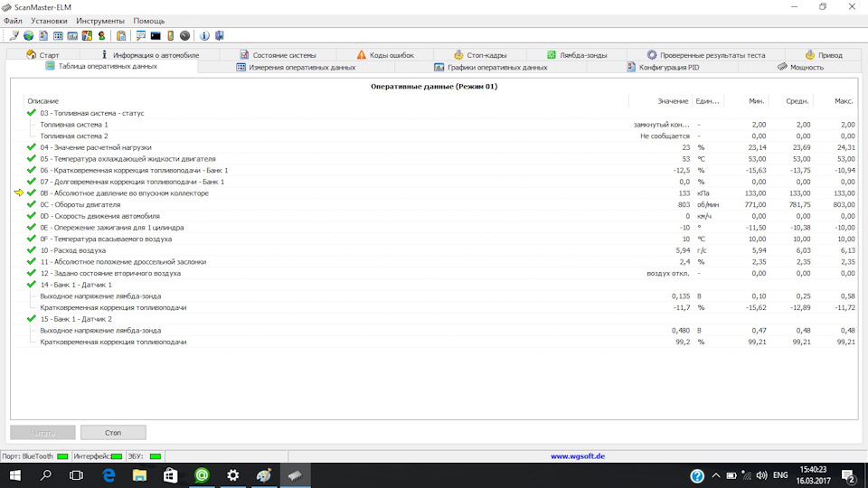
Task: Open Измерения оперативных данных tab
Action: click(x=296, y=67)
